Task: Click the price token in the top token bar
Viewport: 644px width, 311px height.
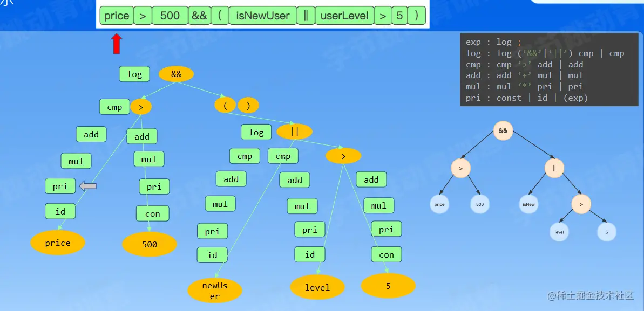Action: [x=117, y=16]
